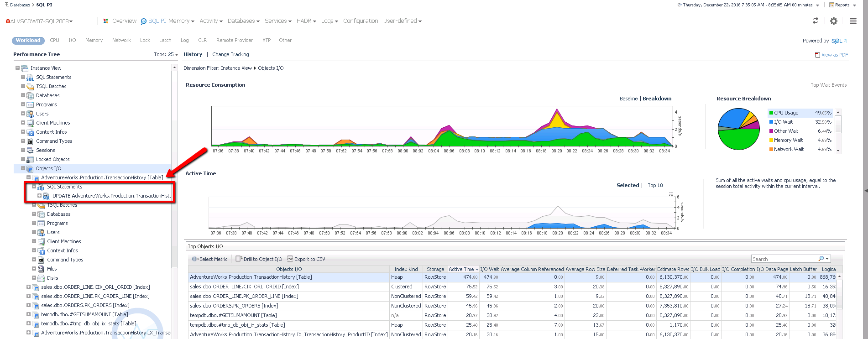Click chart options icon above Active Time chart
868x339 pixels.
[x=671, y=194]
